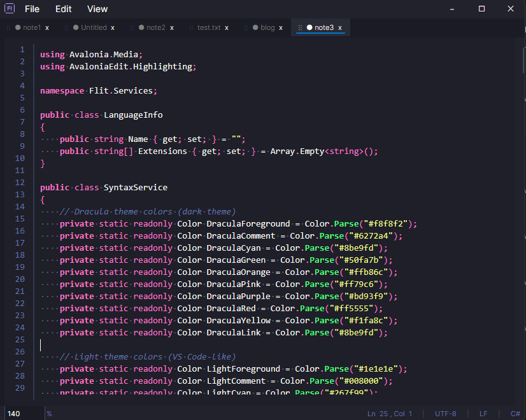Viewport: 526px width, 420px height.
Task: Click the Flit app logo icon
Action: (x=10, y=8)
